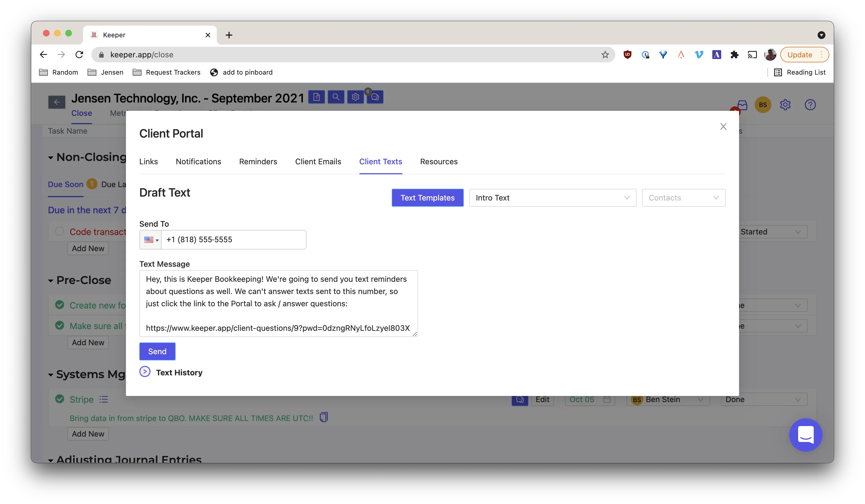Click the Cast icon in the browser toolbar
Image resolution: width=865 pixels, height=504 pixels.
[752, 55]
